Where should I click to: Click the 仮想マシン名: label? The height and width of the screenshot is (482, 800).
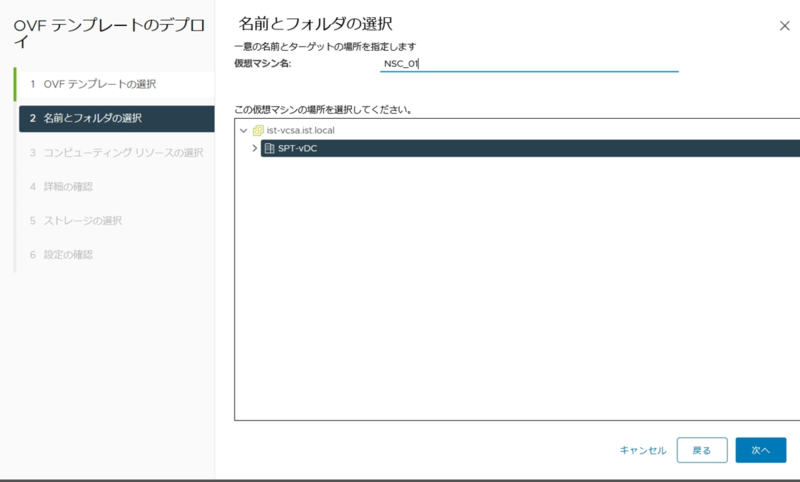coord(262,64)
